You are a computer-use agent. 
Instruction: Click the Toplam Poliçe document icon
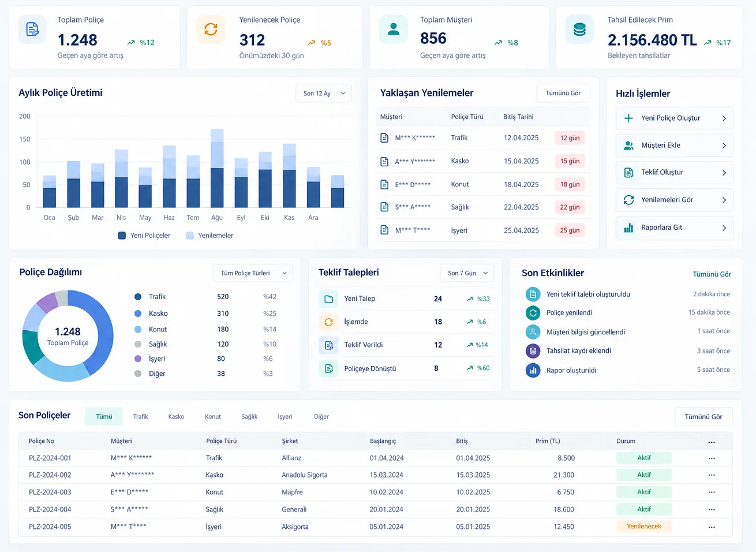pyautogui.click(x=32, y=29)
